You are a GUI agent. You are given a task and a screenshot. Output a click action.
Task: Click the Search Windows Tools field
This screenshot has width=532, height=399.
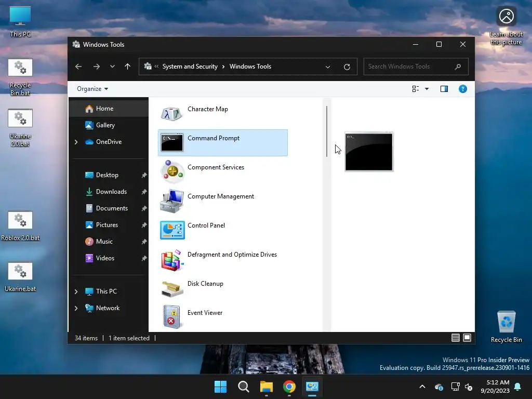click(416, 66)
